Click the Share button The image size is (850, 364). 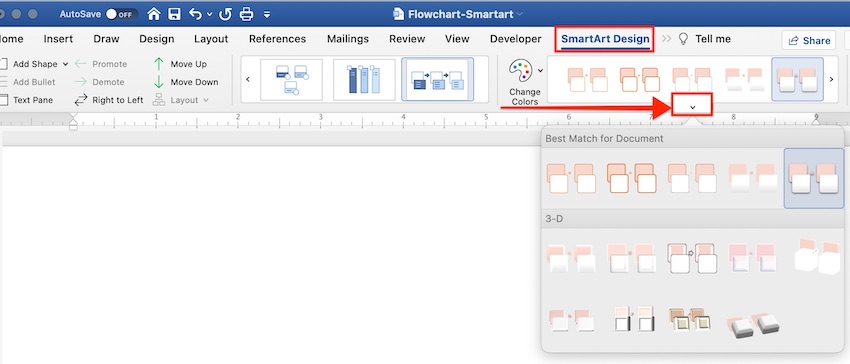click(809, 40)
